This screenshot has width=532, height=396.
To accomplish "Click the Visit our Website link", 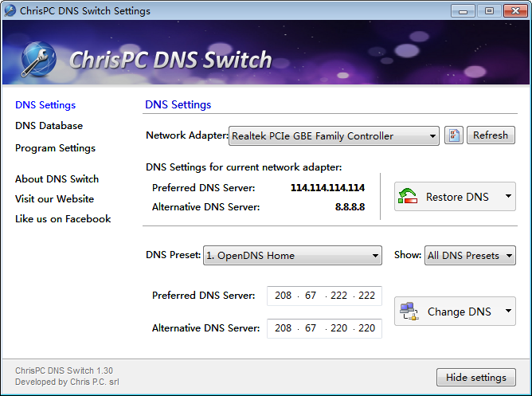I will coord(54,199).
